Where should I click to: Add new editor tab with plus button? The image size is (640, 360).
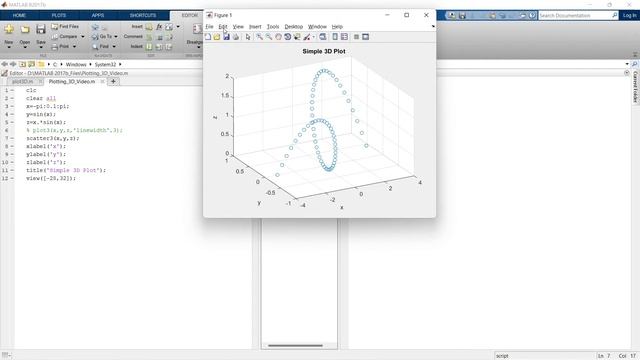(113, 82)
